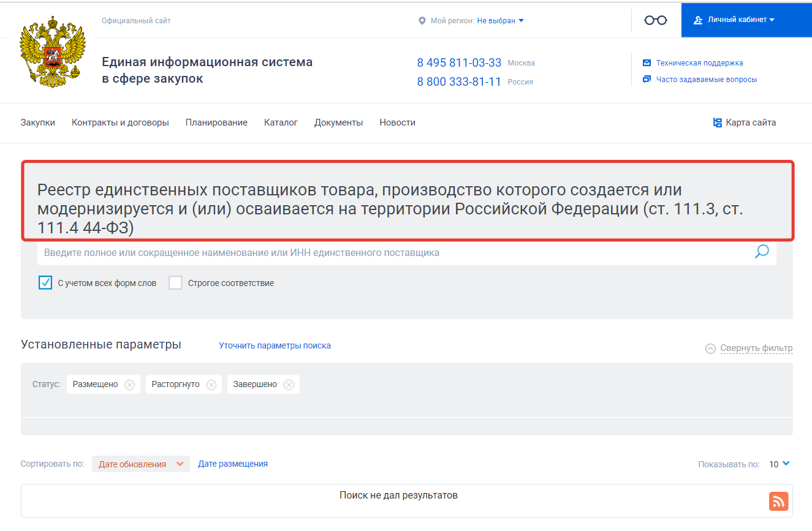Click the magnifier search icon
This screenshot has width=812, height=531.
pos(762,252)
